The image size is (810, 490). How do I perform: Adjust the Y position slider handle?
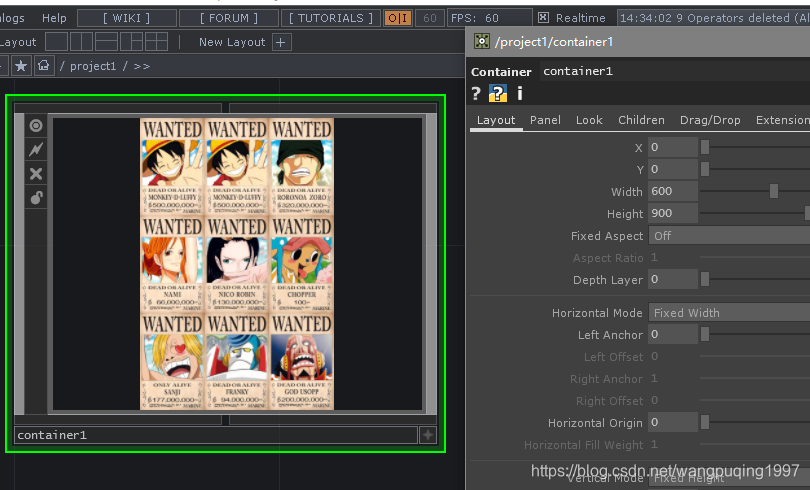705,169
